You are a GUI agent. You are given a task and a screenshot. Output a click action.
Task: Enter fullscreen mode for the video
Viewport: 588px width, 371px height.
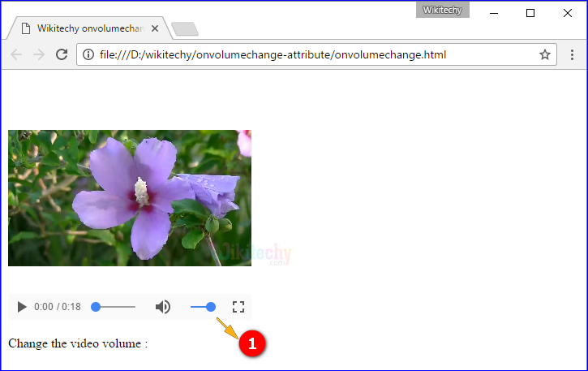coord(238,307)
